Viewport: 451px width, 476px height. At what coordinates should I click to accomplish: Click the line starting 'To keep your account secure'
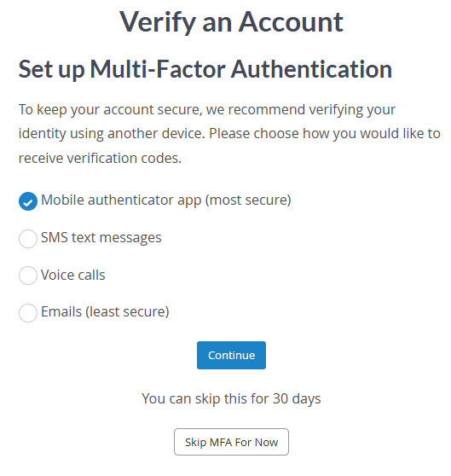[207, 110]
